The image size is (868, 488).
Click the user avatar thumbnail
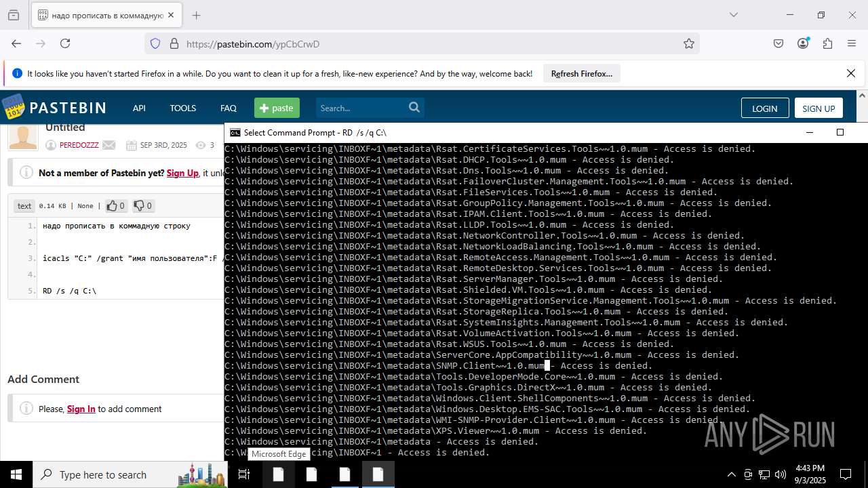[22, 137]
